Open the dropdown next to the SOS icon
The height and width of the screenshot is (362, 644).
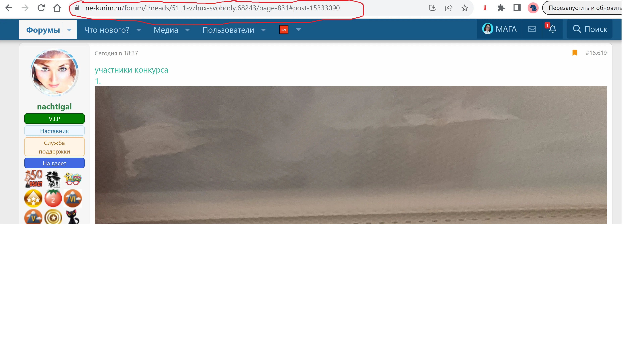point(298,30)
